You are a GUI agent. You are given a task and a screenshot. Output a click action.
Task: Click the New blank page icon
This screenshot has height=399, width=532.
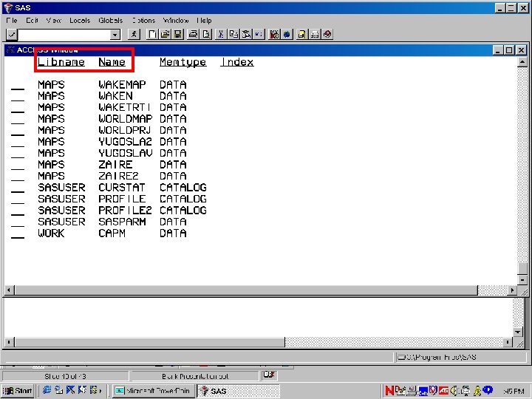[152, 34]
